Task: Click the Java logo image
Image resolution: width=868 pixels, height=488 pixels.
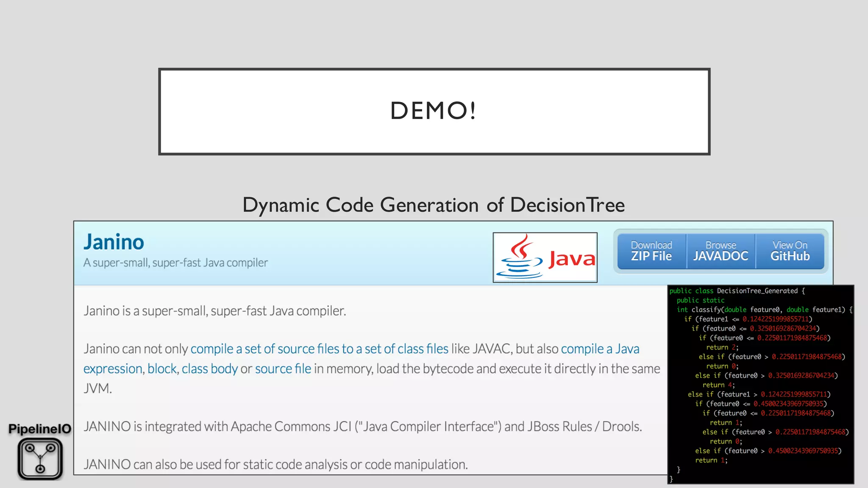Action: tap(545, 257)
